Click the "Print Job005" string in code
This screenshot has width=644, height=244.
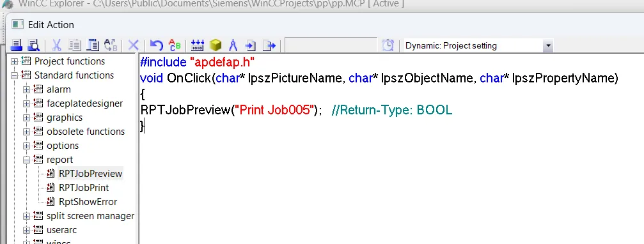coord(274,110)
